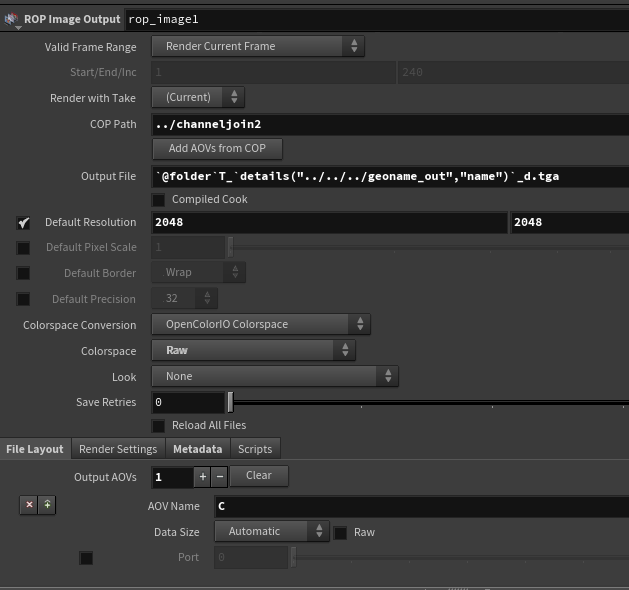Click the Save Retries slider handle
Viewport: 629px width, 590px height.
[230, 402]
